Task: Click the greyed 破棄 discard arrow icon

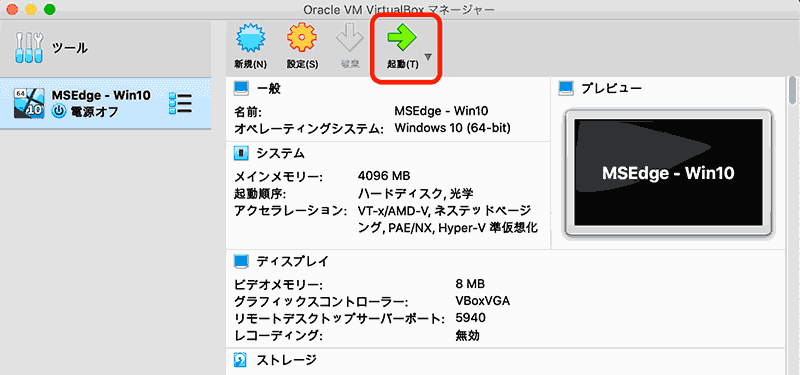Action: click(350, 39)
